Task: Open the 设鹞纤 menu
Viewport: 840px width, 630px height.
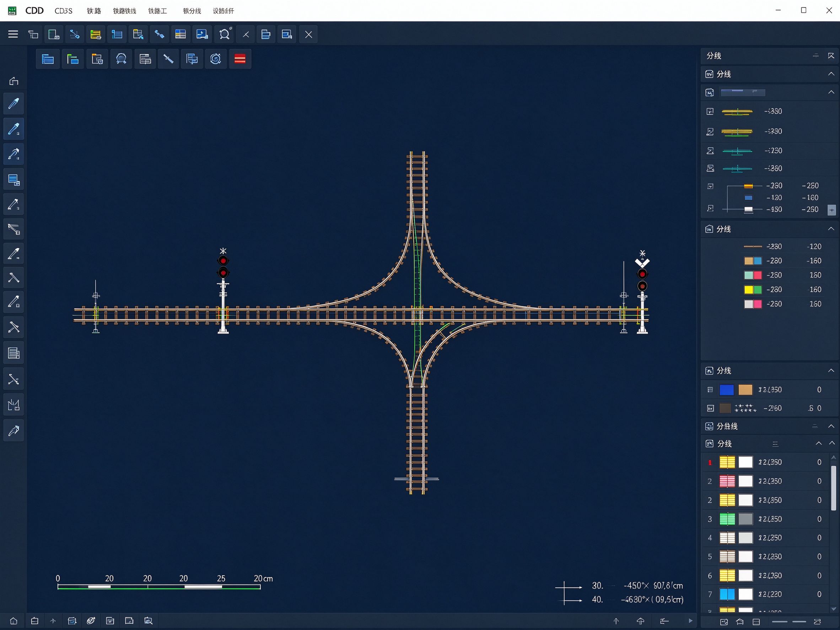Action: pos(223,11)
